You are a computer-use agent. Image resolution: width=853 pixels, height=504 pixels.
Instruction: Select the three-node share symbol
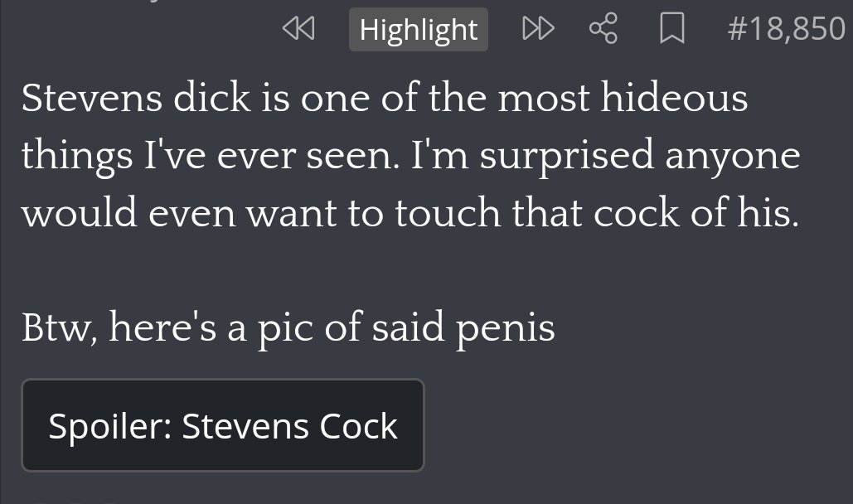click(603, 28)
